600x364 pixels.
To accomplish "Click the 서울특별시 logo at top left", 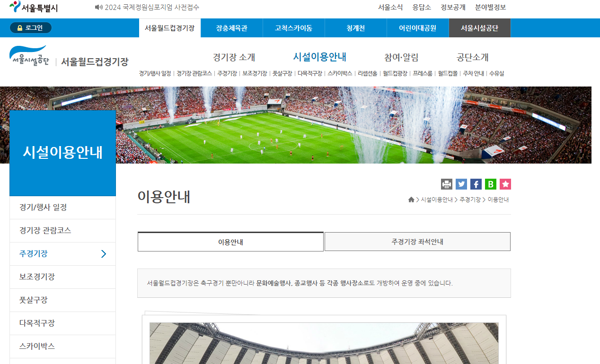I will tap(33, 7).
